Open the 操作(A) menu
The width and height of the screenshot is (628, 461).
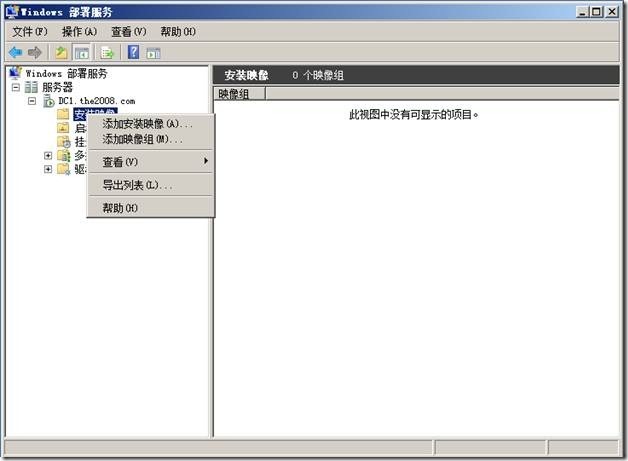[x=79, y=32]
